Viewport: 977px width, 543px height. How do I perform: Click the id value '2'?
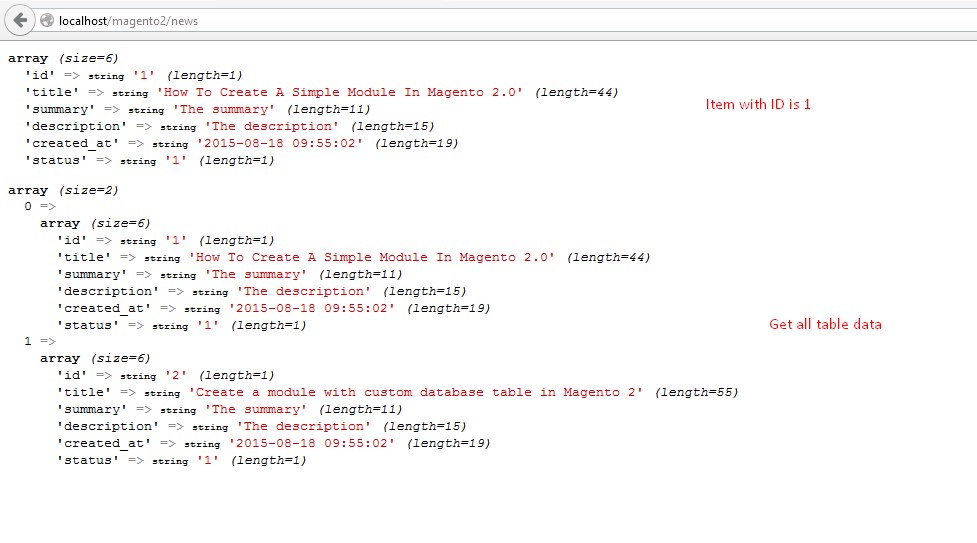[x=176, y=375]
